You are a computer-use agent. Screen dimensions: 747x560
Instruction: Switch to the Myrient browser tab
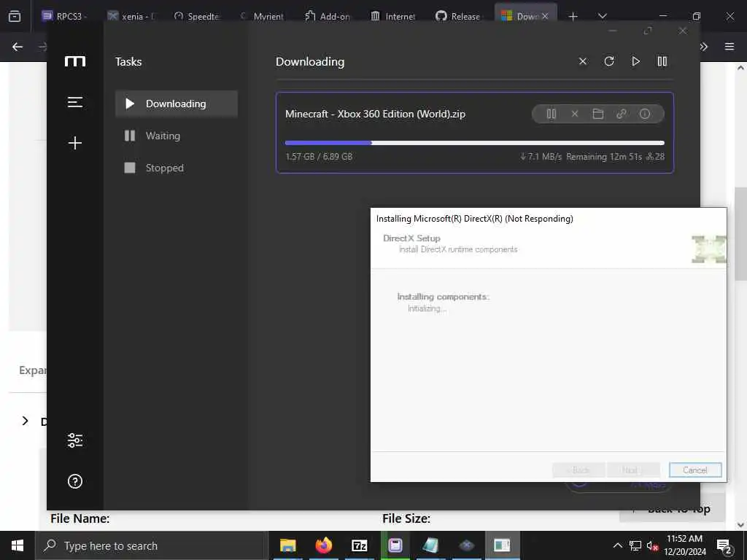pos(263,16)
